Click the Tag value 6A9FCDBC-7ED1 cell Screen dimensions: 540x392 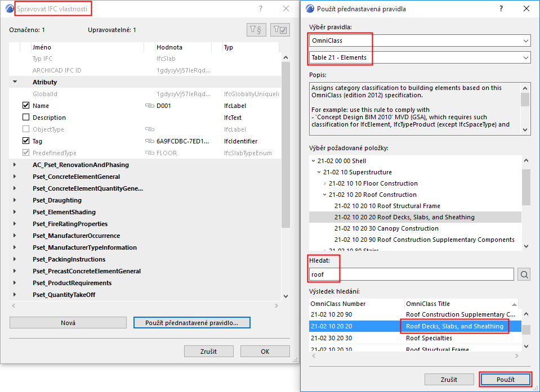[182, 141]
